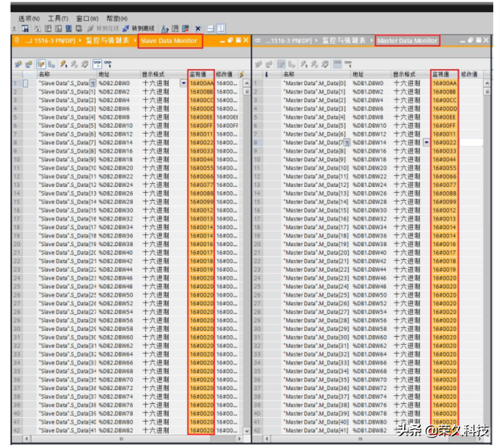Viewport: 500px width, 448px height.
Task: Open the 窗口(W) menu
Action: (x=87, y=19)
